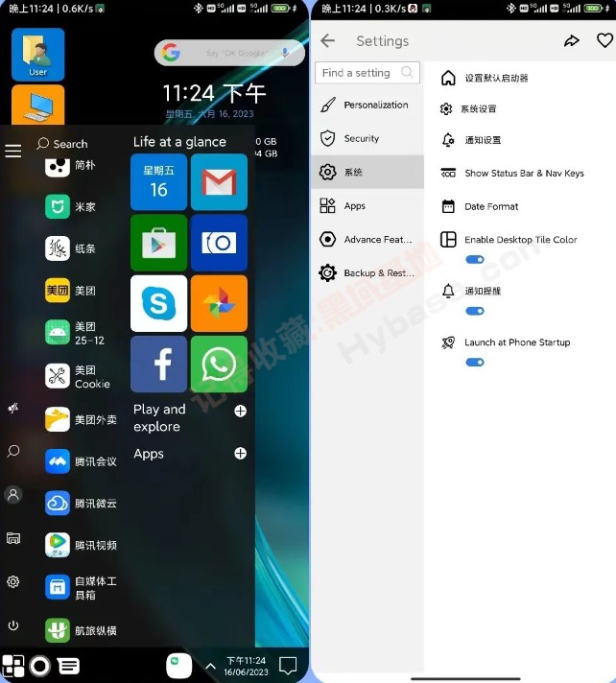Open settings gear in start sidebar
Image resolution: width=616 pixels, height=683 pixels.
pos(13,581)
